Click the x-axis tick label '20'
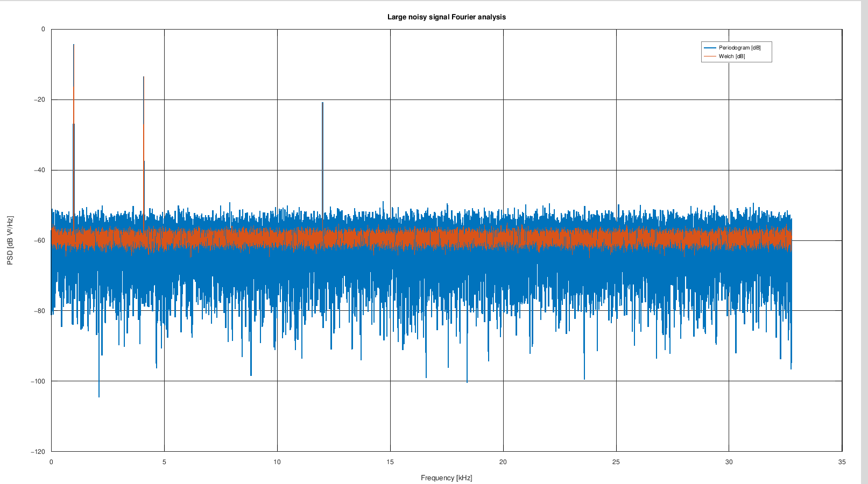This screenshot has width=868, height=484. [x=503, y=462]
